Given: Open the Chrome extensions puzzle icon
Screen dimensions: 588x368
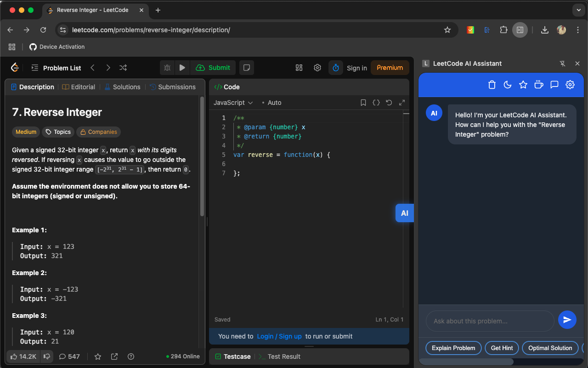Looking at the screenshot, I should pos(503,30).
